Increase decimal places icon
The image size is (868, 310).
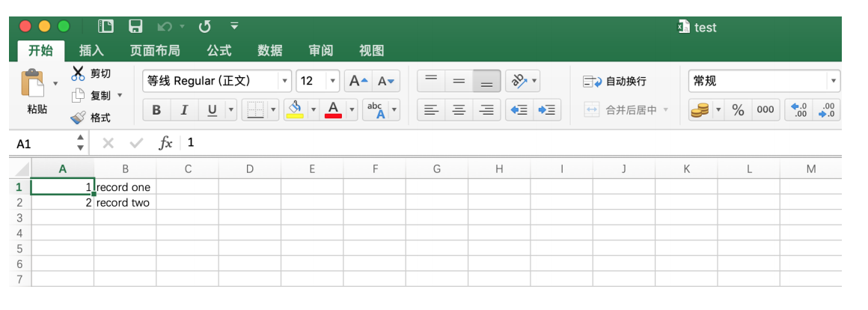[799, 110]
